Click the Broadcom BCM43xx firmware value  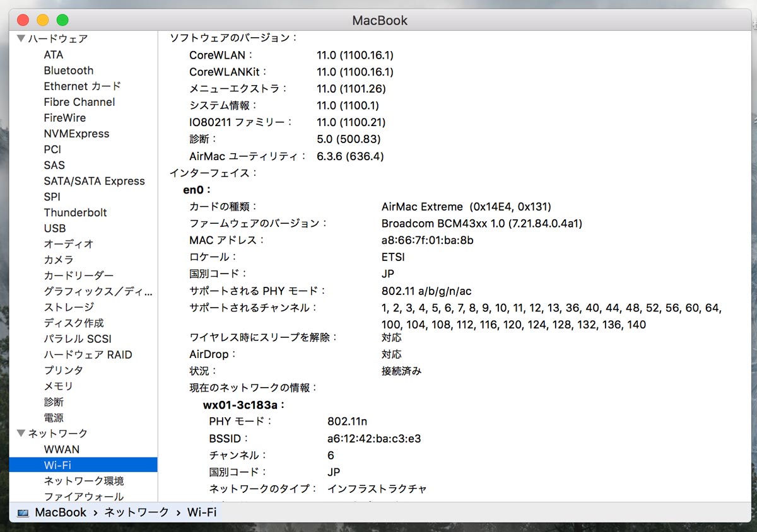pos(482,224)
